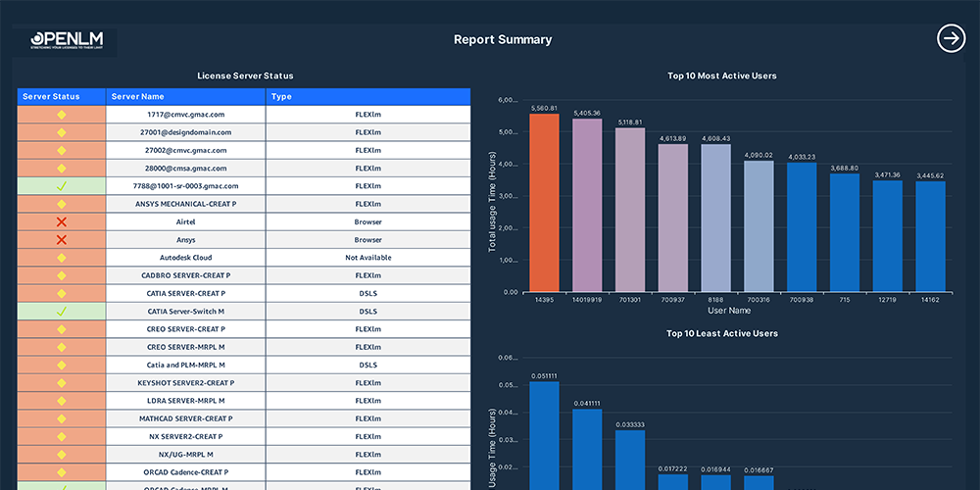Image resolution: width=980 pixels, height=490 pixels.
Task: Sort by Type column header
Action: point(281,96)
